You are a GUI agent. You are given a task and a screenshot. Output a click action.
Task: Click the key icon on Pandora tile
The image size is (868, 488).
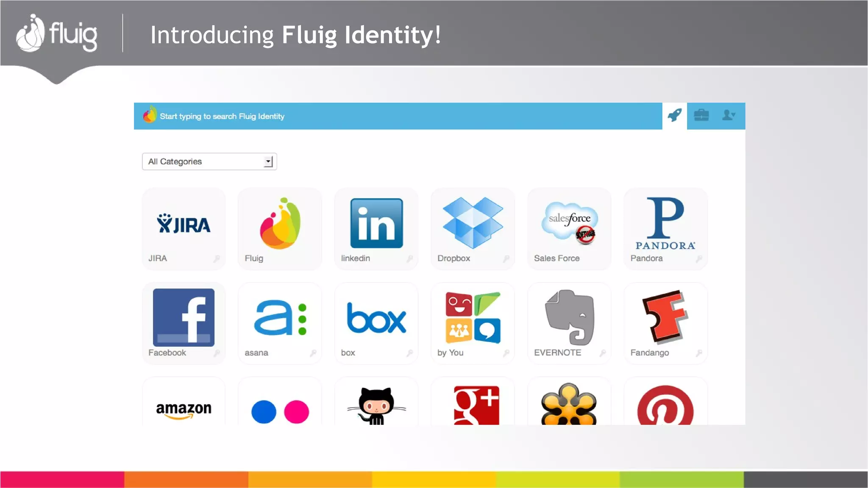click(699, 258)
